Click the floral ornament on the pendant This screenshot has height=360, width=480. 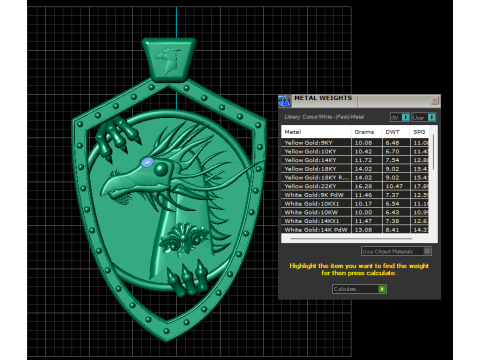coord(183,239)
